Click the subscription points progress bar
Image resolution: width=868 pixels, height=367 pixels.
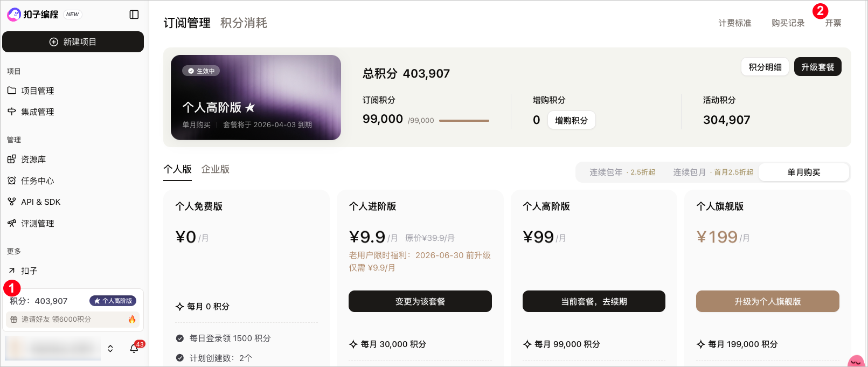point(464,121)
